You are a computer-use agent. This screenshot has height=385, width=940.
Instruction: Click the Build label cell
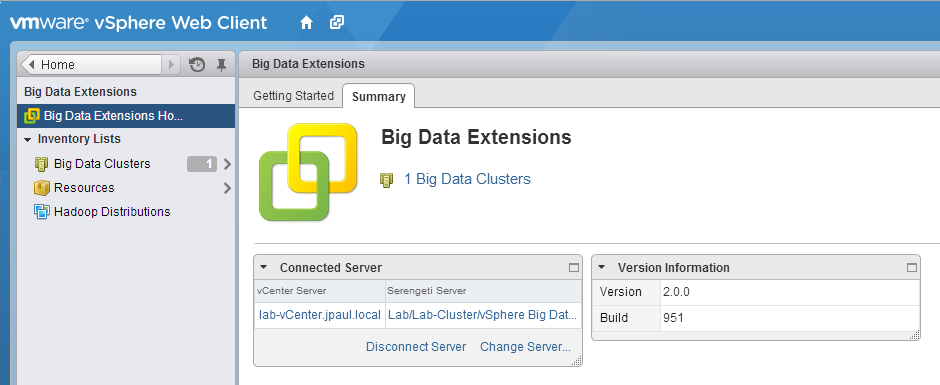[x=626, y=318]
